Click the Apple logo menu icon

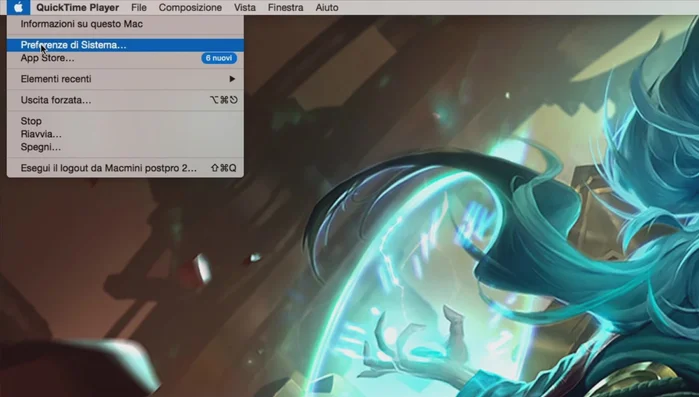point(18,7)
